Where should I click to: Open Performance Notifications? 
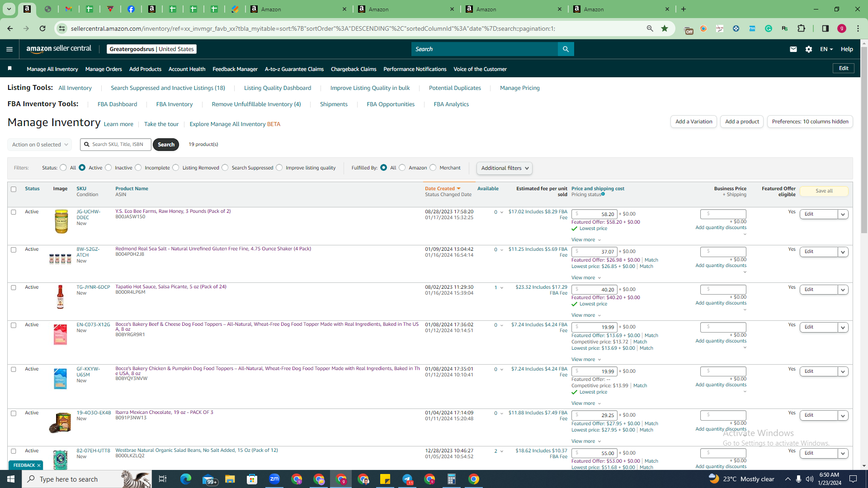pos(415,69)
